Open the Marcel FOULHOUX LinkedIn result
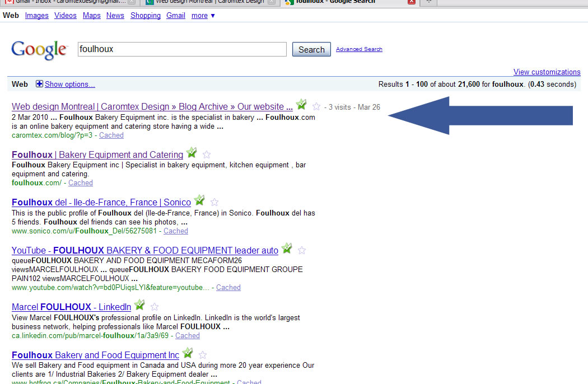Screen dimensions: 588x384 click(71, 307)
